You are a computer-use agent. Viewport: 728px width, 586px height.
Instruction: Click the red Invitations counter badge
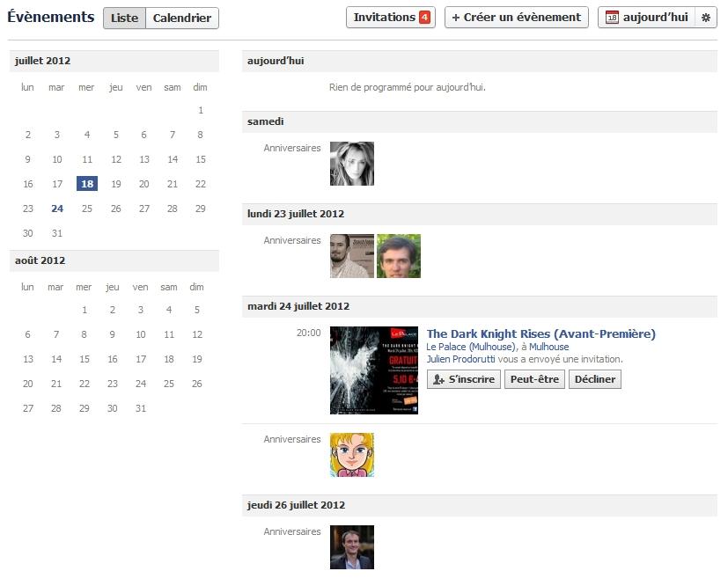coord(421,16)
